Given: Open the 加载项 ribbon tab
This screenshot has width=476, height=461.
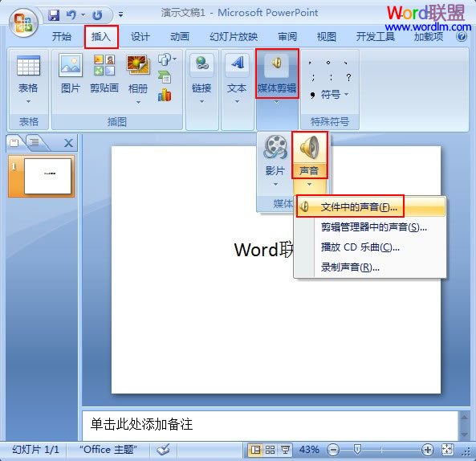Looking at the screenshot, I should [x=429, y=37].
